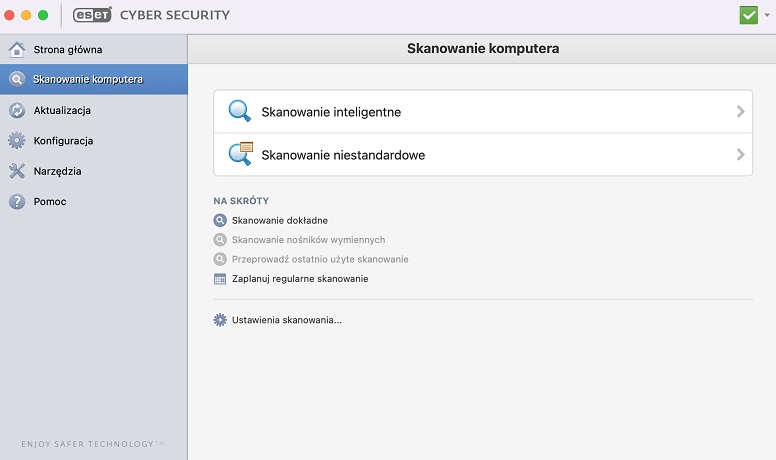Click the Aktualizacja update icon in sidebar
Image resolution: width=776 pixels, height=460 pixels.
(16, 110)
